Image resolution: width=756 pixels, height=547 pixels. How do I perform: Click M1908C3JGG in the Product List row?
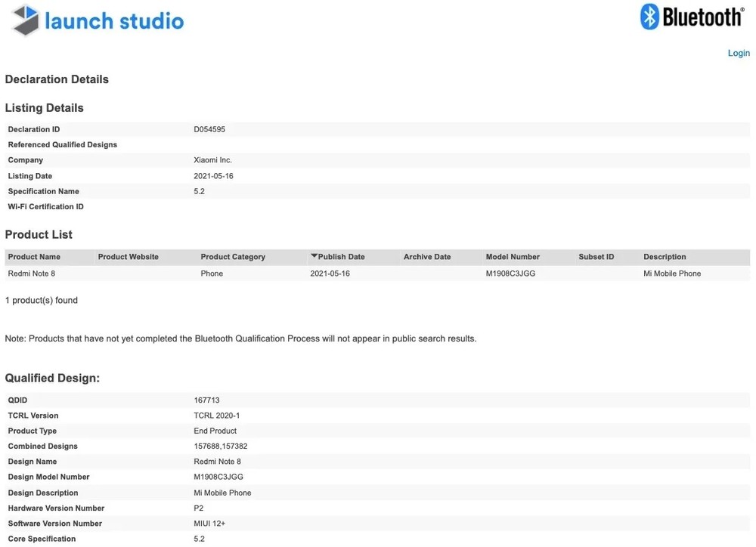(510, 273)
